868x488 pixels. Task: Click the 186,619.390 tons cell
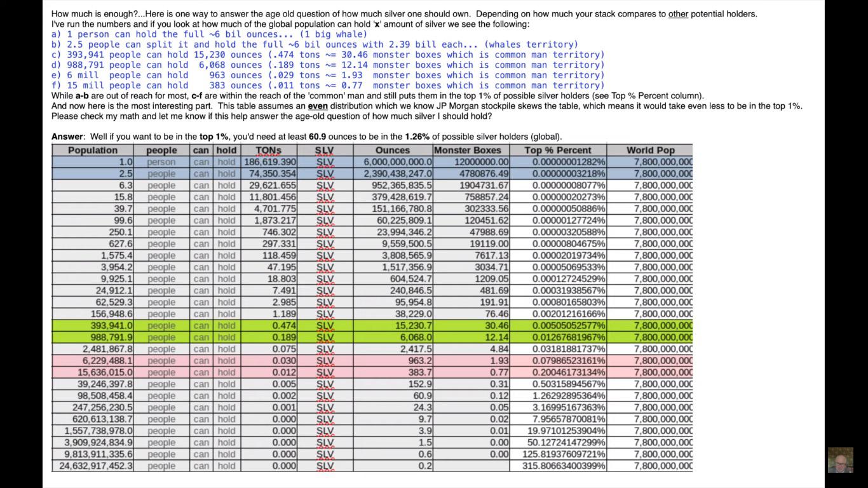coord(269,162)
